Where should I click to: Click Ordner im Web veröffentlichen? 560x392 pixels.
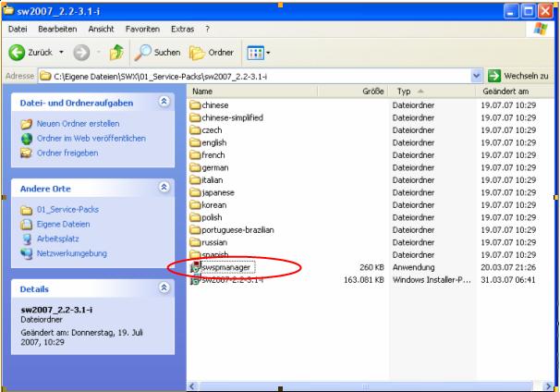point(91,139)
